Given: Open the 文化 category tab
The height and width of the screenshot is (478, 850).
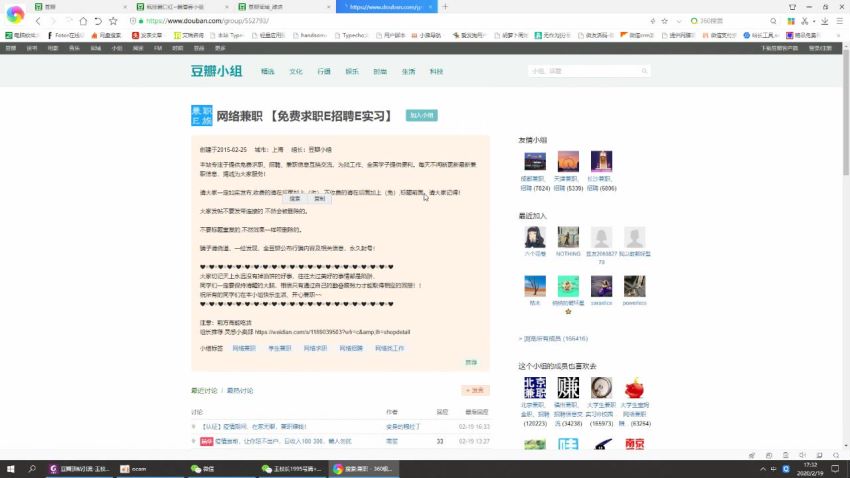Looking at the screenshot, I should [295, 72].
